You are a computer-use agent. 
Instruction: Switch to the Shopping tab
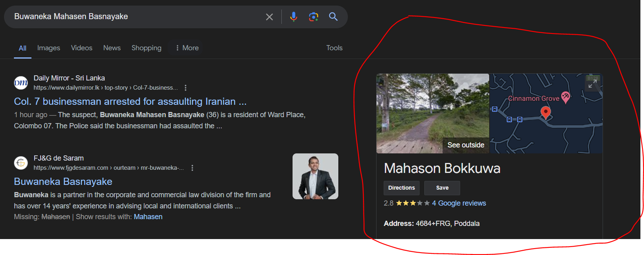(146, 48)
